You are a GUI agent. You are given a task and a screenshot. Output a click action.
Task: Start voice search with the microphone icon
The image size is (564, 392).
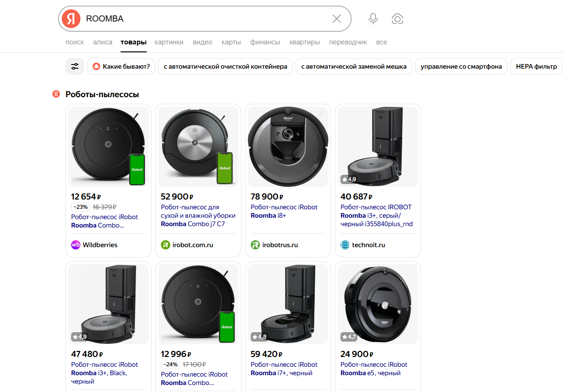373,19
